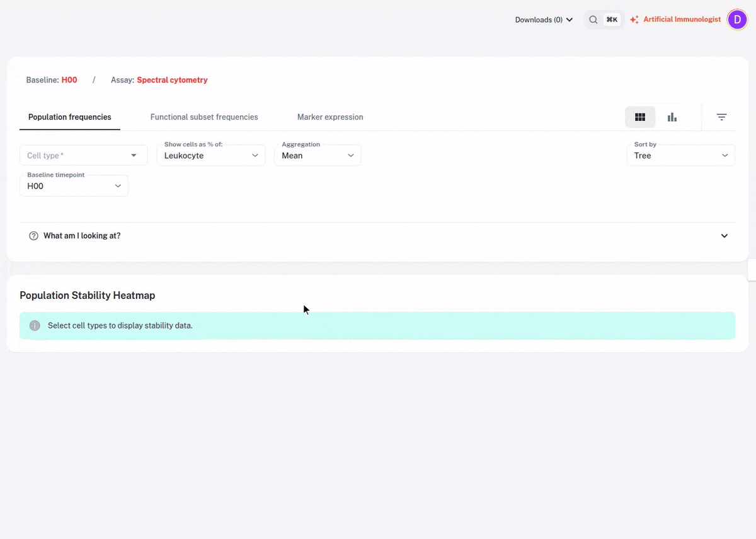Expand the What am I looking at section
The image size is (756, 539).
pos(377,236)
